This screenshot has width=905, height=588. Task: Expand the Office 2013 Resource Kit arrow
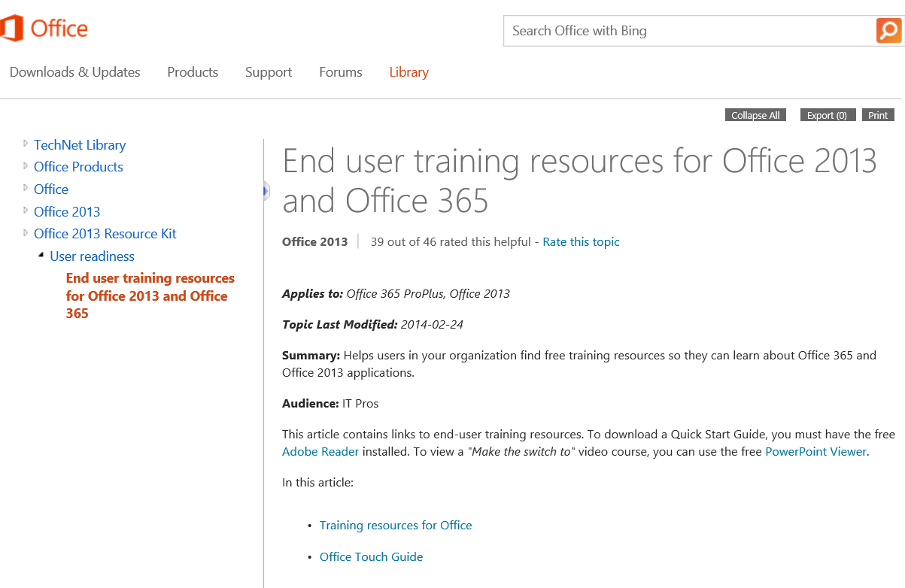coord(26,232)
